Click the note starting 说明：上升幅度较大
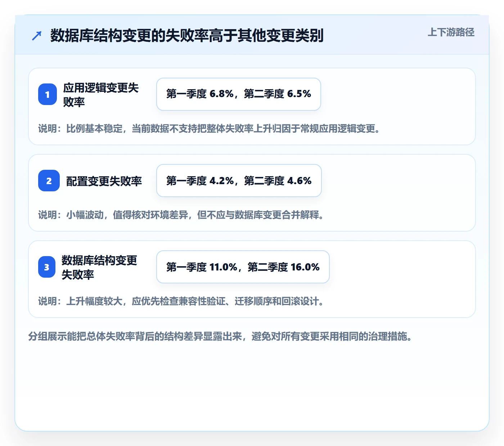 [x=182, y=301]
